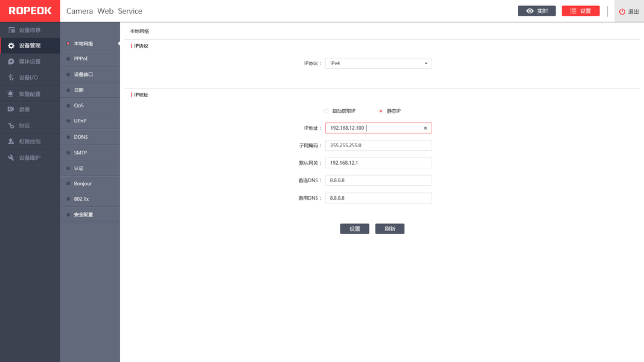Image resolution: width=644 pixels, height=362 pixels.
Task: Click the IP协议 section heading
Action: [141, 46]
